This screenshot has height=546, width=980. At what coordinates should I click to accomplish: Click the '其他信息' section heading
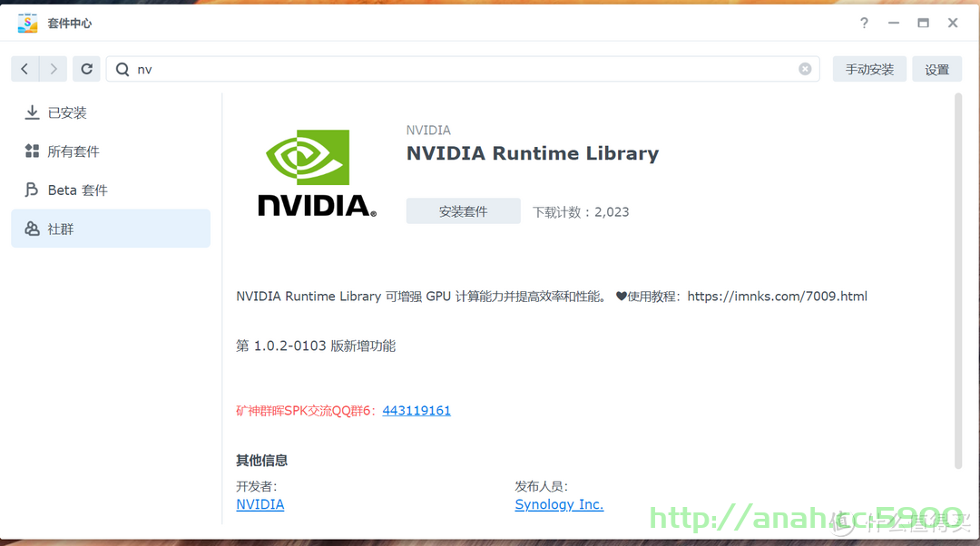coord(262,461)
